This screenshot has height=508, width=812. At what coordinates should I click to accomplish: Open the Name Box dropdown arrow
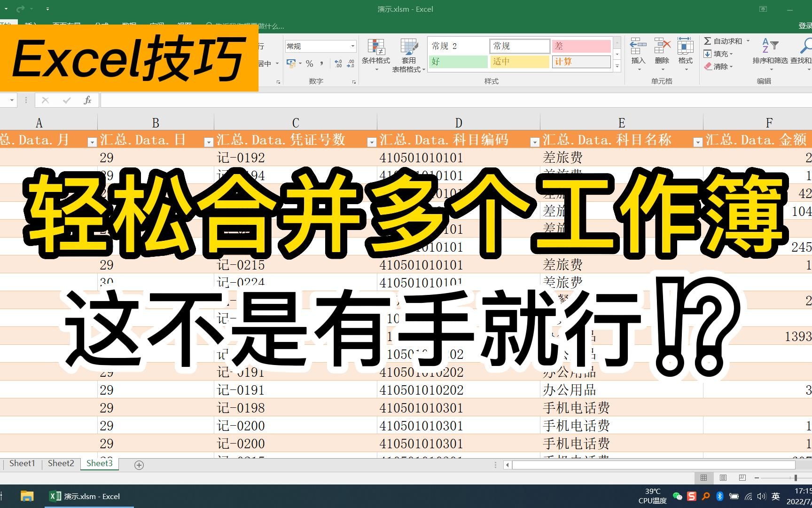[x=12, y=100]
